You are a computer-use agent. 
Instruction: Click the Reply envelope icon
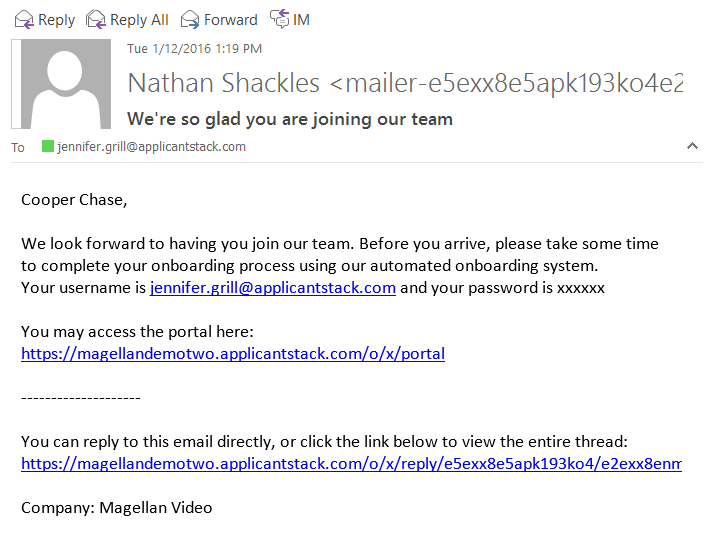(x=22, y=19)
